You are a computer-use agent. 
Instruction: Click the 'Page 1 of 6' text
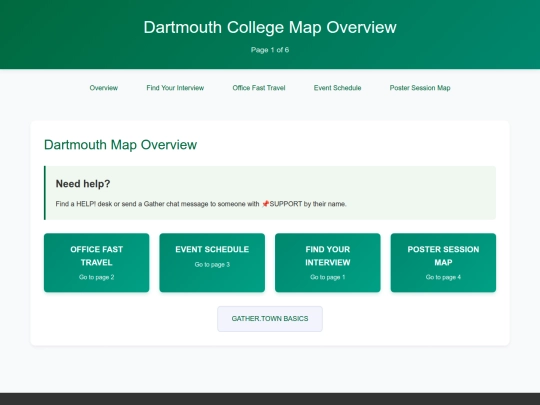click(270, 50)
